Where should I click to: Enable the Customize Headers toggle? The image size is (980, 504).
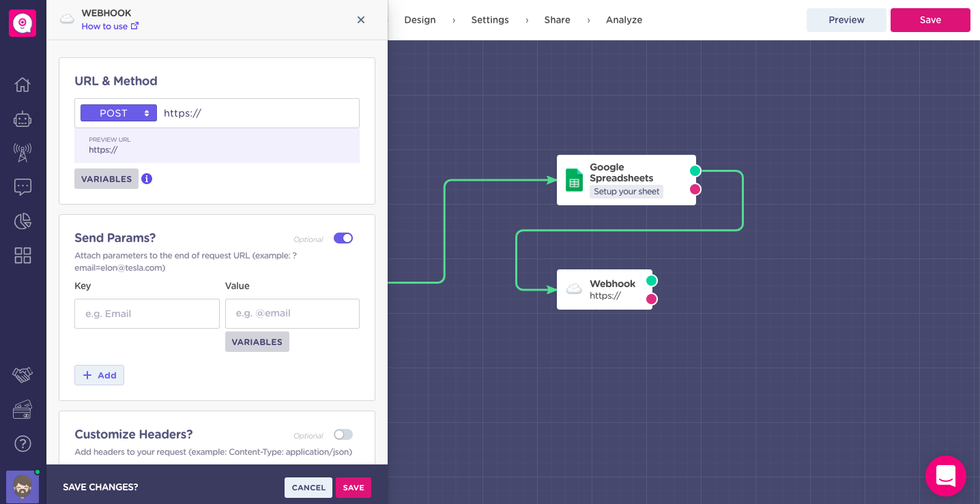343,434
